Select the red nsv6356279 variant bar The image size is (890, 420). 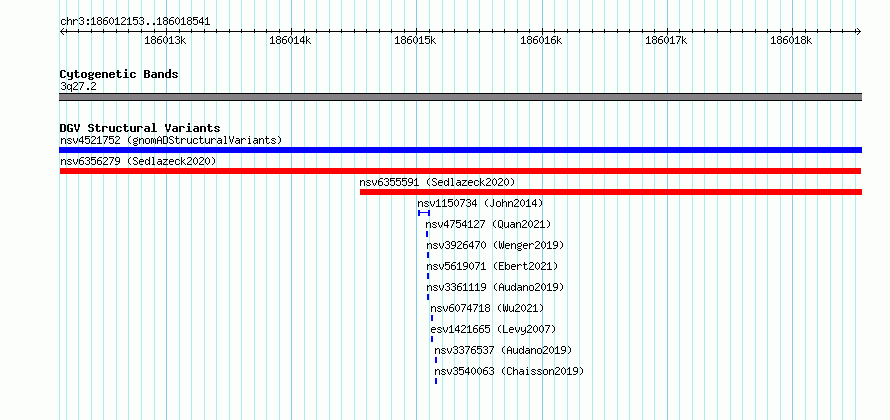[460, 171]
